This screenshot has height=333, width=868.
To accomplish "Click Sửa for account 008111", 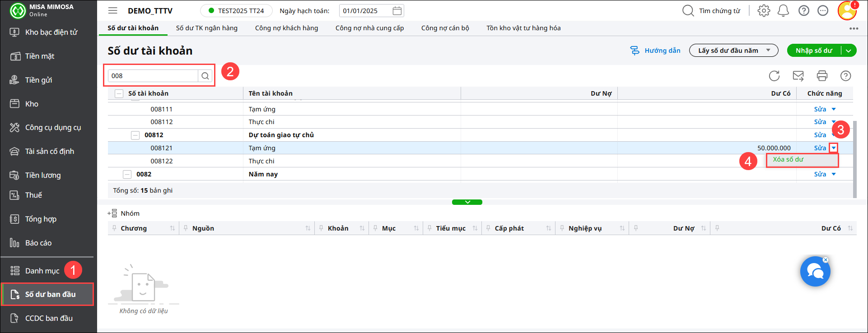I will tap(820, 109).
